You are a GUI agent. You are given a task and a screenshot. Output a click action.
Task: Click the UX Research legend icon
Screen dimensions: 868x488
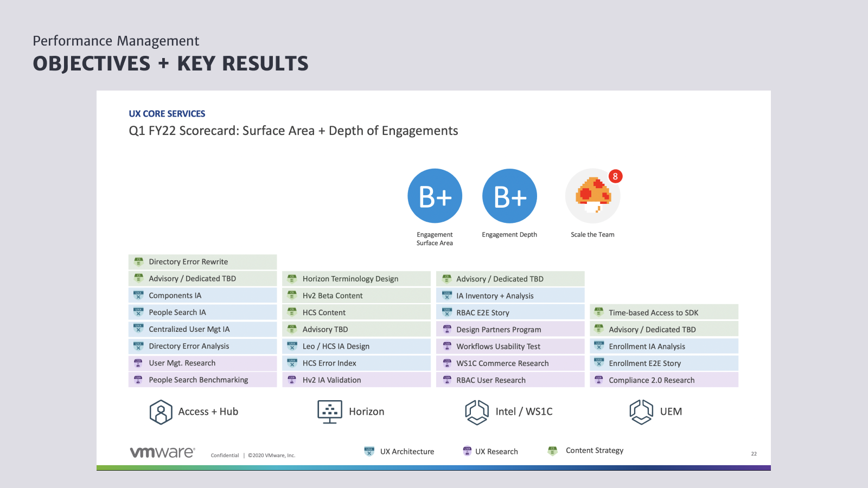click(x=467, y=451)
